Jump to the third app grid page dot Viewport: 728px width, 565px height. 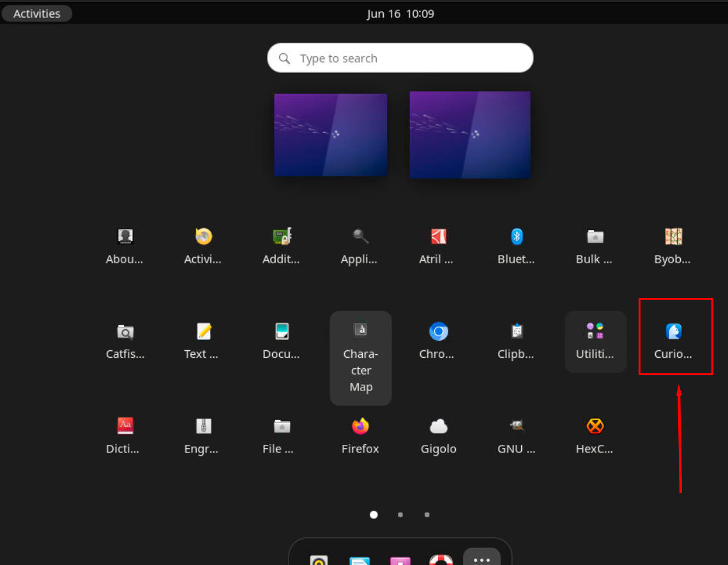pos(427,515)
